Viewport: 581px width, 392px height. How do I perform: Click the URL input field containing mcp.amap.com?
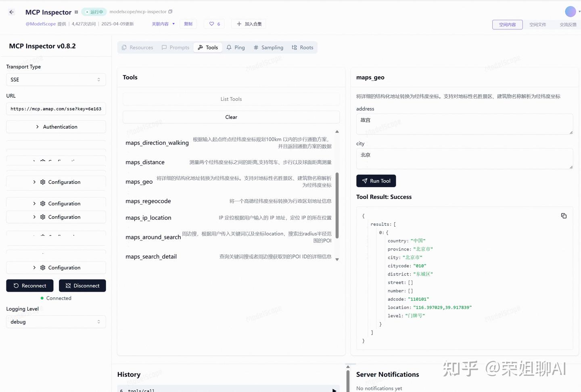tap(56, 108)
